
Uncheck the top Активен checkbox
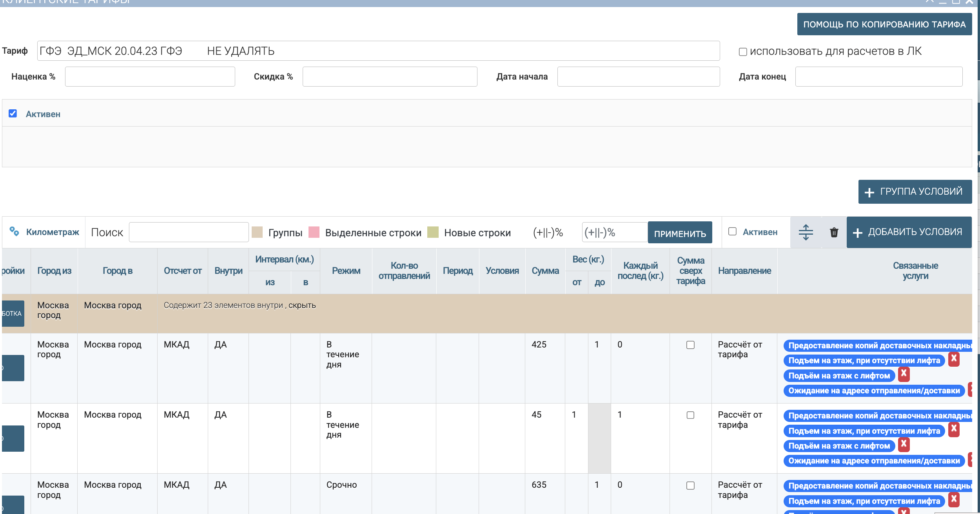point(13,114)
